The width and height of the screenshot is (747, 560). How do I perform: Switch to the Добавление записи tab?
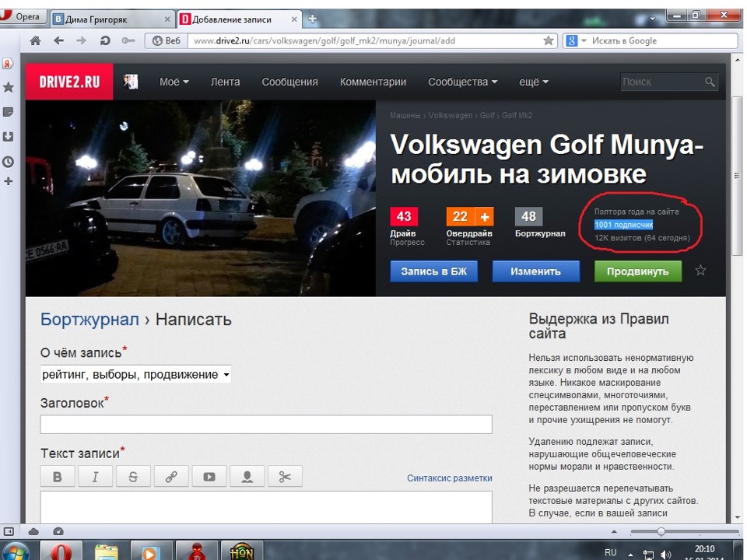pos(239,19)
